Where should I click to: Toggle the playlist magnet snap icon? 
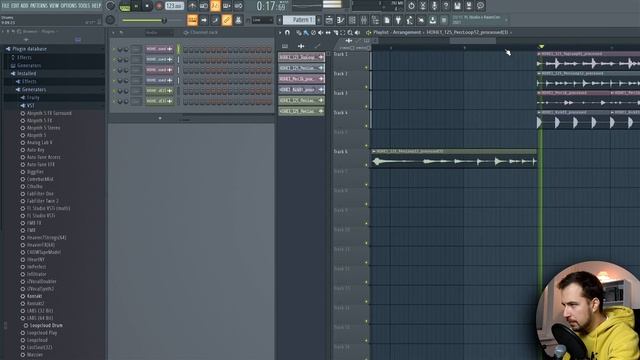tap(287, 33)
